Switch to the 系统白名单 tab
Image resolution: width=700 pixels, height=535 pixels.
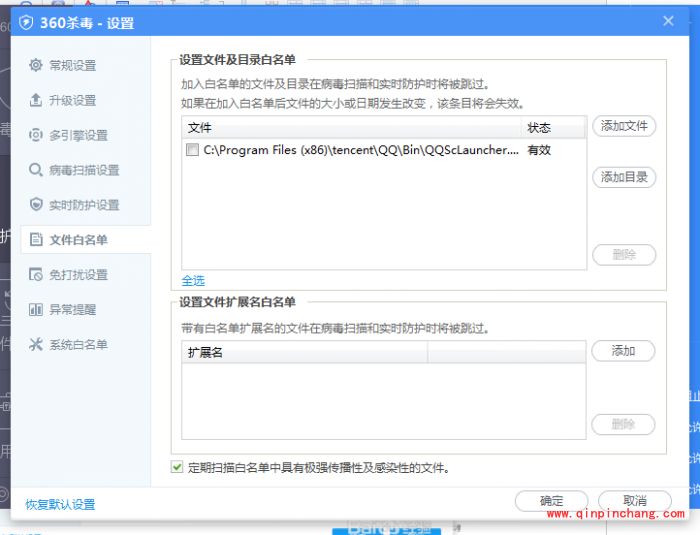pyautogui.click(x=78, y=345)
